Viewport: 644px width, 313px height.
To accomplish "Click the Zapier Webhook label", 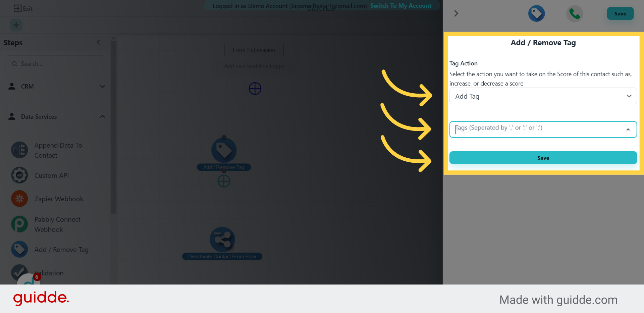I will (59, 199).
